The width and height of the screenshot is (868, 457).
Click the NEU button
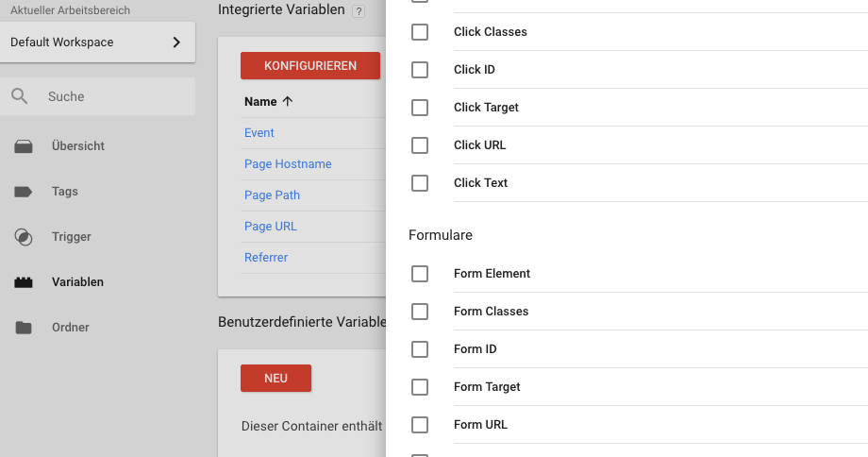pos(275,378)
